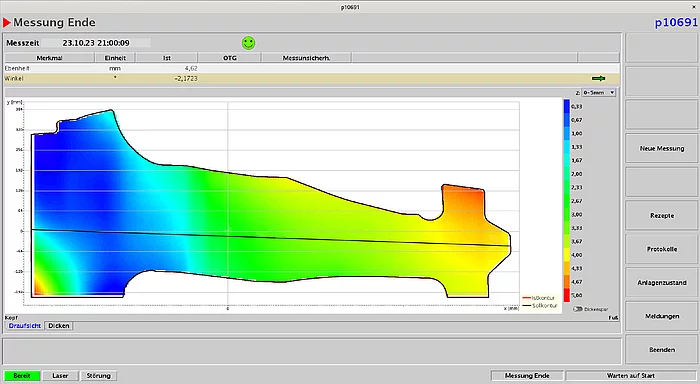Switch to the Dicken tab
Viewport: 700px width, 384px height.
[x=59, y=326]
